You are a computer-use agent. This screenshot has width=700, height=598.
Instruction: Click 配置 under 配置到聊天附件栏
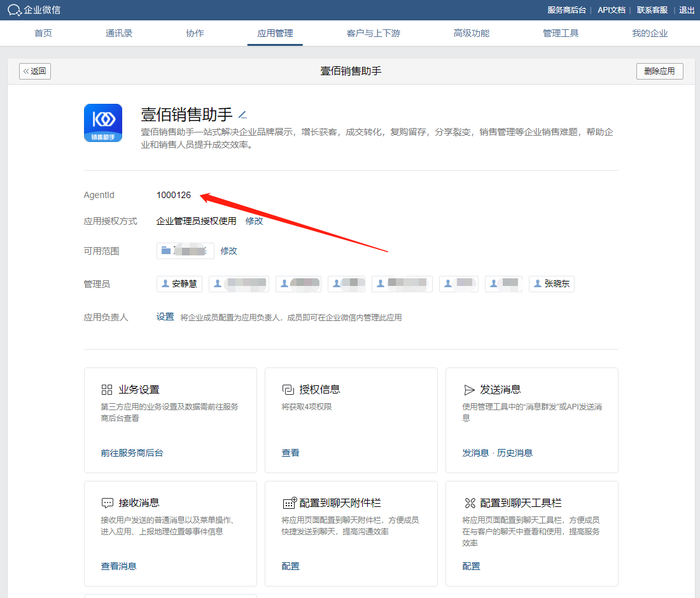290,566
